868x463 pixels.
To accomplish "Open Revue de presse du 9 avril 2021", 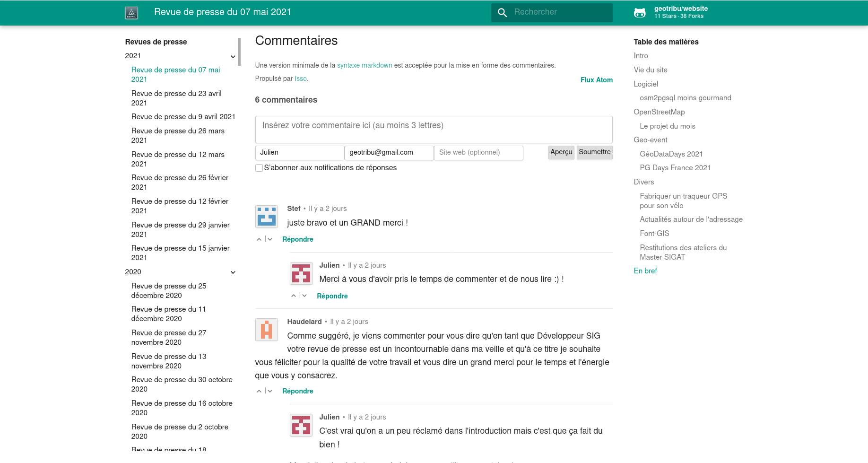I will coord(183,117).
